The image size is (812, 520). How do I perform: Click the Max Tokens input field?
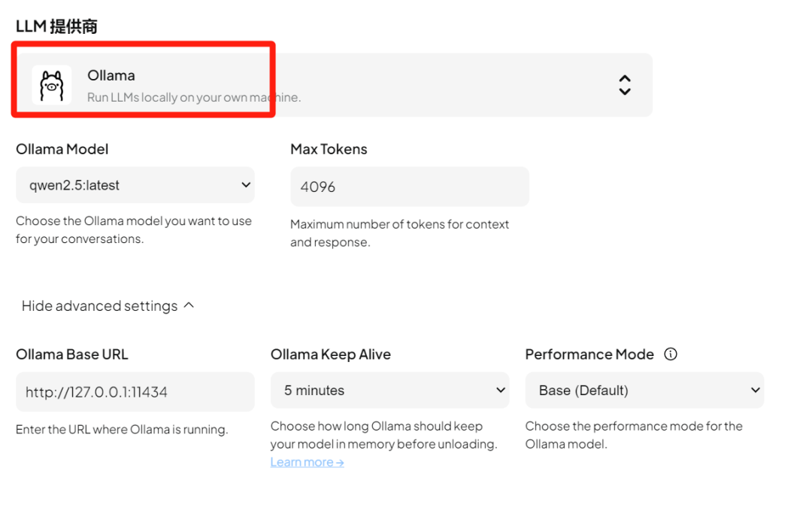tap(410, 187)
